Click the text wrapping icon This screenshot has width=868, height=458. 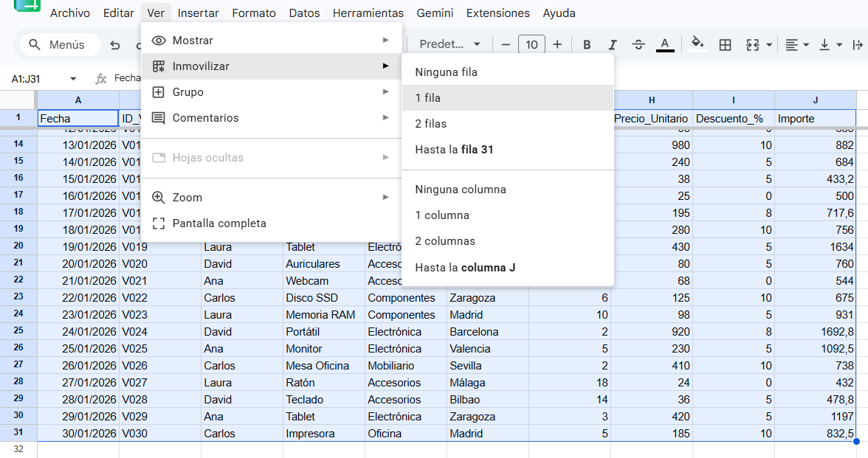[x=858, y=45]
